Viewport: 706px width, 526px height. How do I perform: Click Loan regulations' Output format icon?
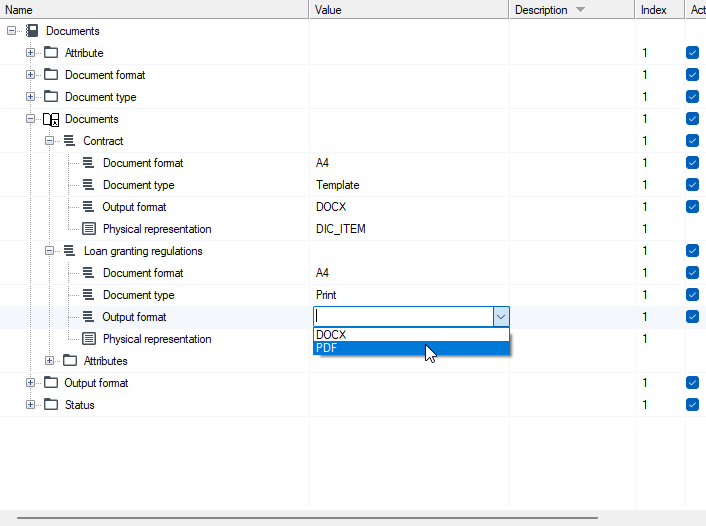coord(89,317)
